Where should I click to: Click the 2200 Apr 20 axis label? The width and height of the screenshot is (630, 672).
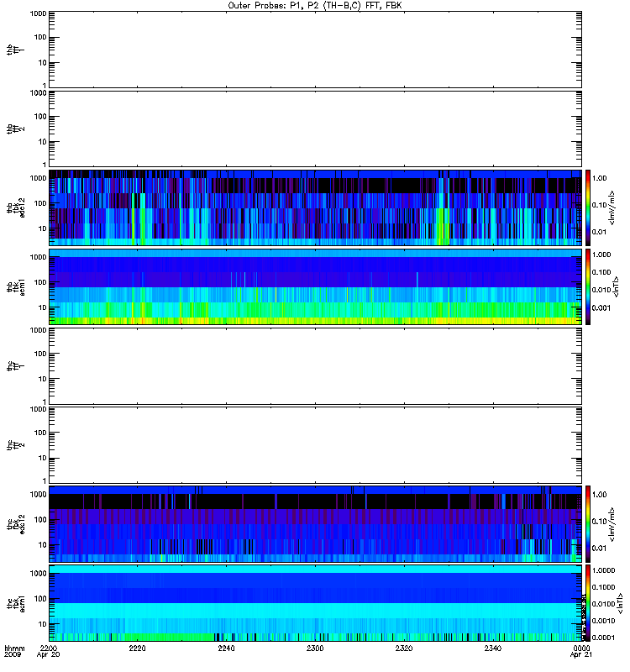point(49,652)
